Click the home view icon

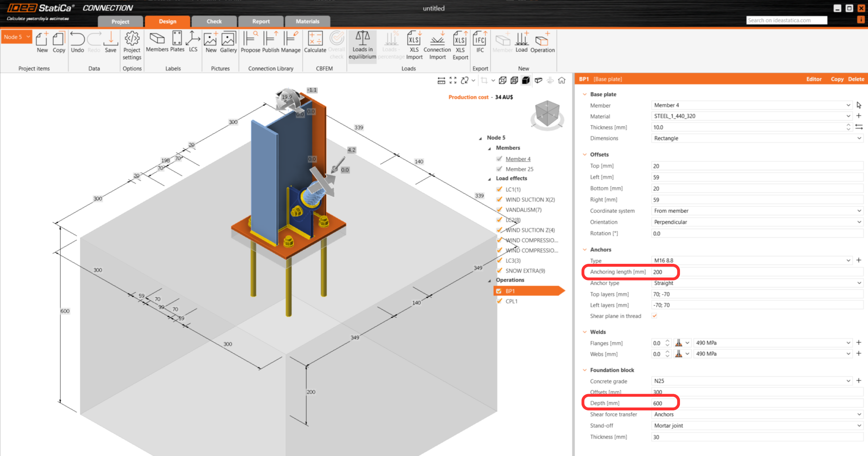pos(562,80)
